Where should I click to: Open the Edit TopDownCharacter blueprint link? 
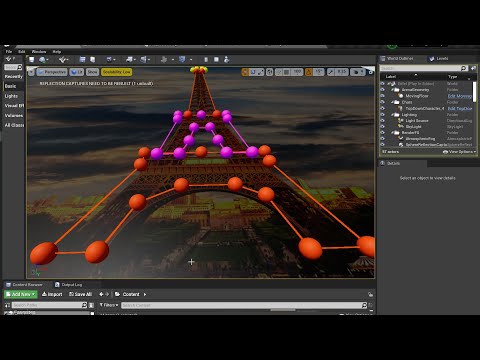[x=460, y=109]
